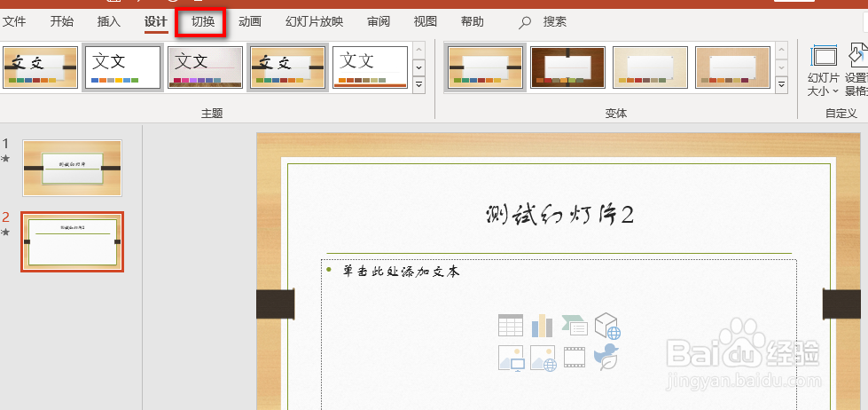Select the 设计 ribbon tab

pyautogui.click(x=155, y=22)
